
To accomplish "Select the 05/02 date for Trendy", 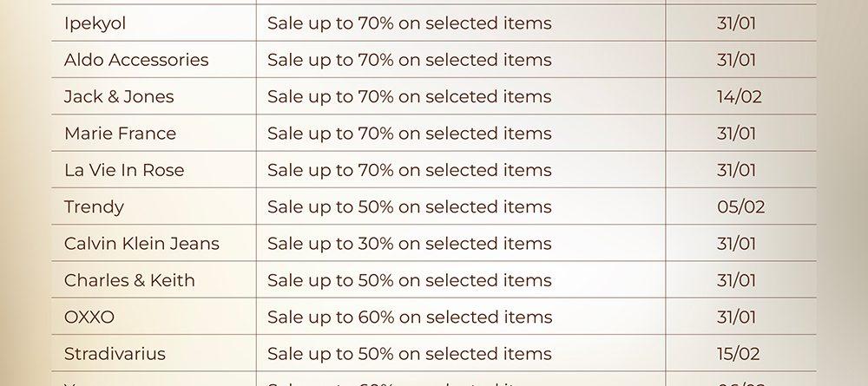I will 740,207.
